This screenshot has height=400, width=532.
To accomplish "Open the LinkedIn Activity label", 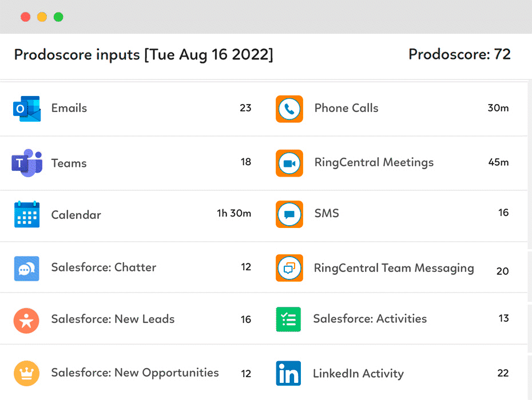I will point(358,374).
